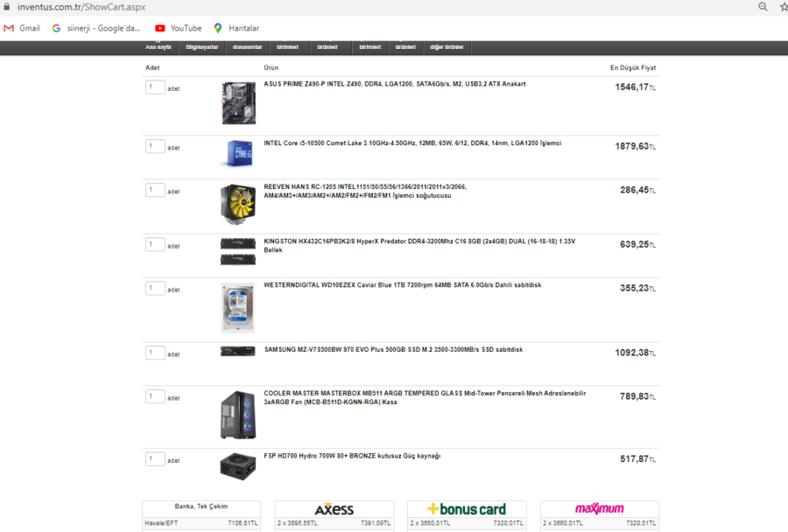The height and width of the screenshot is (532, 788).
Task: Open the INTEL Core i5-10500 Comet Lake link
Action: (x=412, y=143)
